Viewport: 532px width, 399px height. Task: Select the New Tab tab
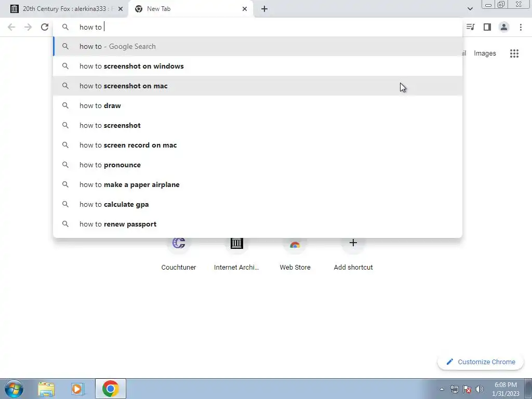pyautogui.click(x=190, y=9)
